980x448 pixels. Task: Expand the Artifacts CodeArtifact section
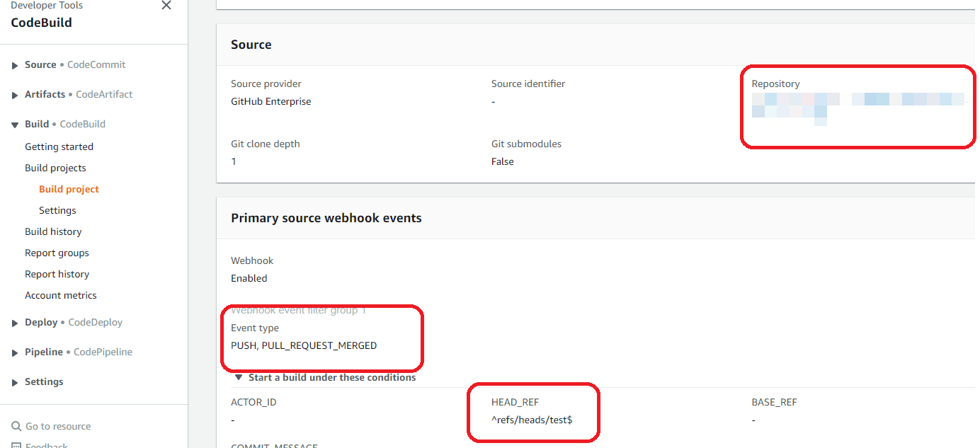16,95
